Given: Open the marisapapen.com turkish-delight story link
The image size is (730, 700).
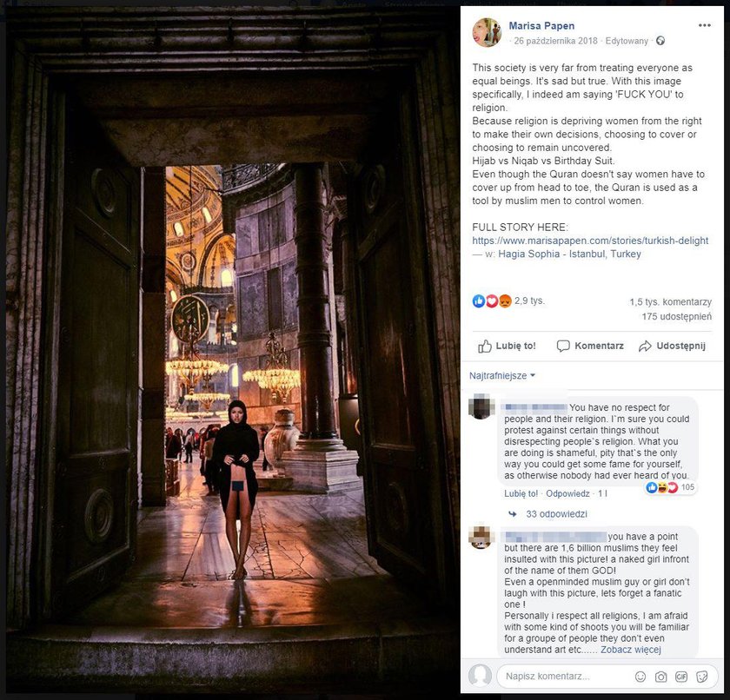Looking at the screenshot, I should click(x=590, y=241).
